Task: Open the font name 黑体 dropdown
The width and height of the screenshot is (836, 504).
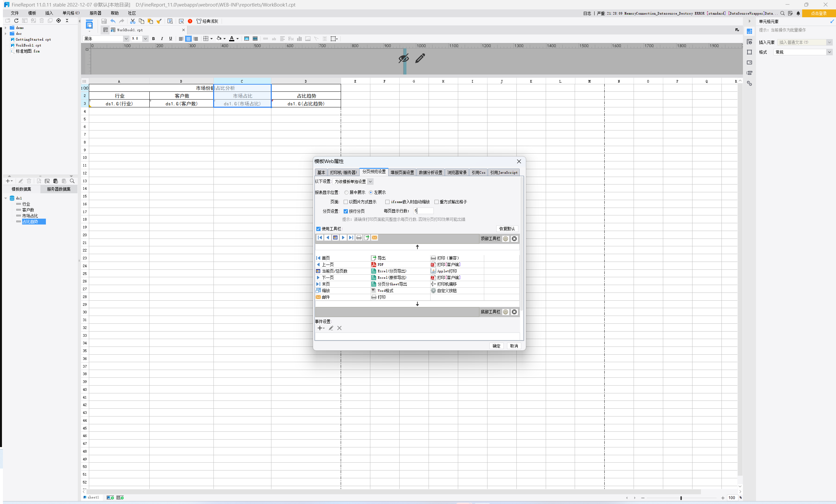Action: pos(126,39)
